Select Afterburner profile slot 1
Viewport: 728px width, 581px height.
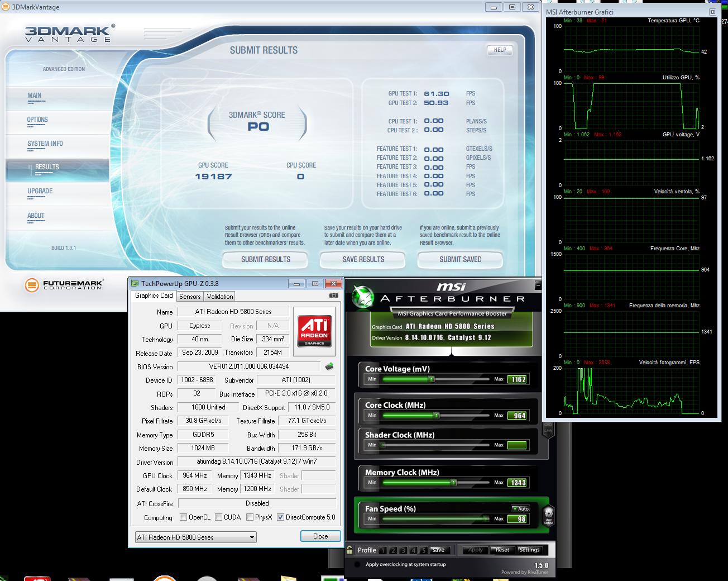click(x=383, y=550)
